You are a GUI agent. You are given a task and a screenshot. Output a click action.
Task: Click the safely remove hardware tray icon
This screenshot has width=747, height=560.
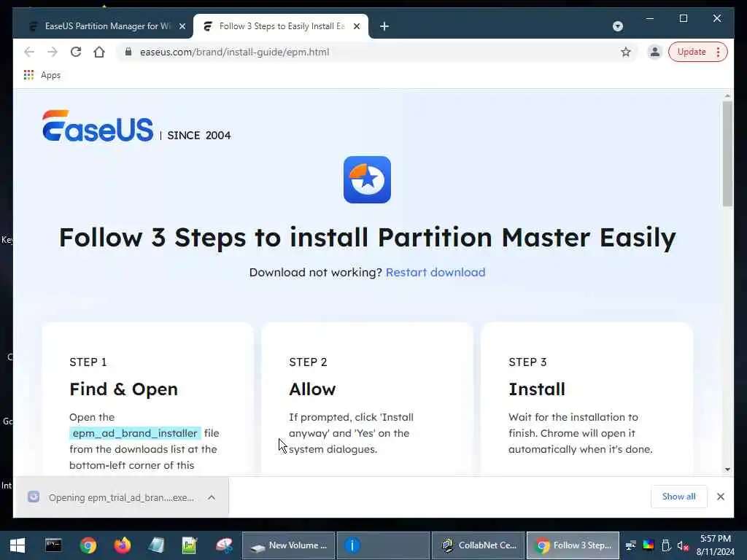(666, 545)
